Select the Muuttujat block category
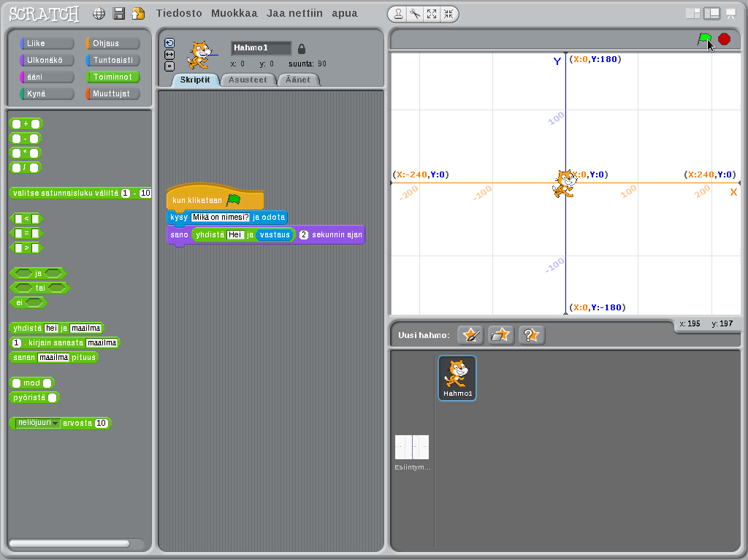748x560 pixels. (x=112, y=93)
